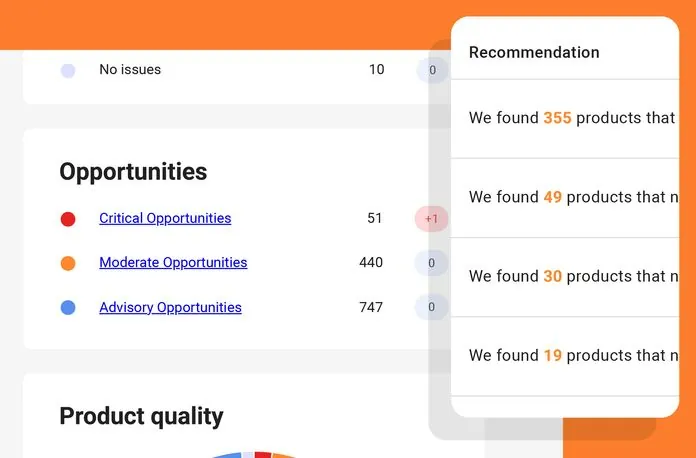This screenshot has width=696, height=458.
Task: Click the red Critical Opportunities dot
Action: pyautogui.click(x=68, y=219)
